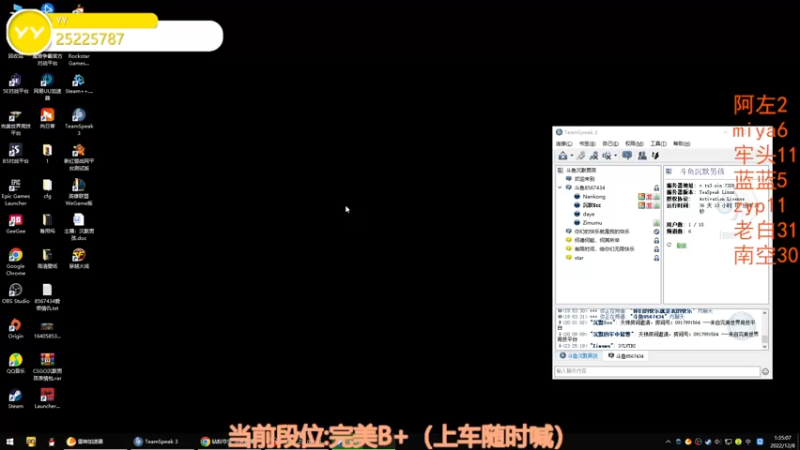Select the bold 沉默Scc user row
This screenshot has width=800, height=450.
591,205
